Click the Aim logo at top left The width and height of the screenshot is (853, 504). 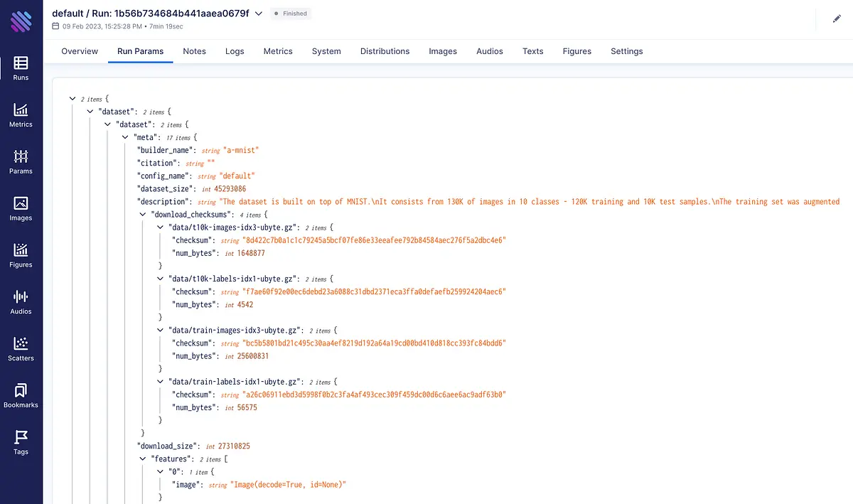click(x=21, y=21)
